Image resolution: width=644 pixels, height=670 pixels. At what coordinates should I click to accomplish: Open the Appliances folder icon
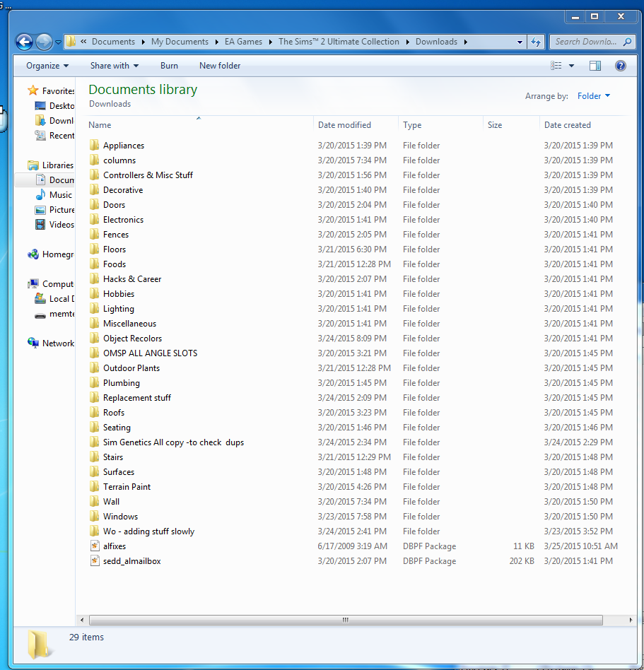[x=95, y=146]
